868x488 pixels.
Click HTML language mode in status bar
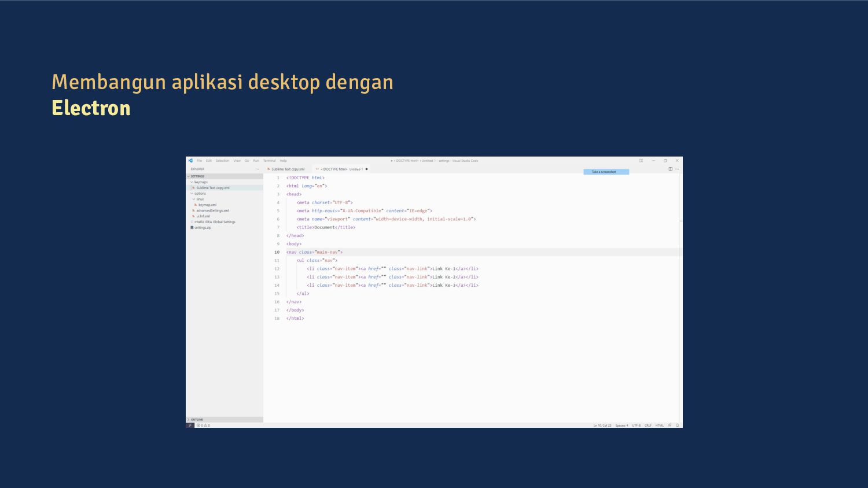660,426
